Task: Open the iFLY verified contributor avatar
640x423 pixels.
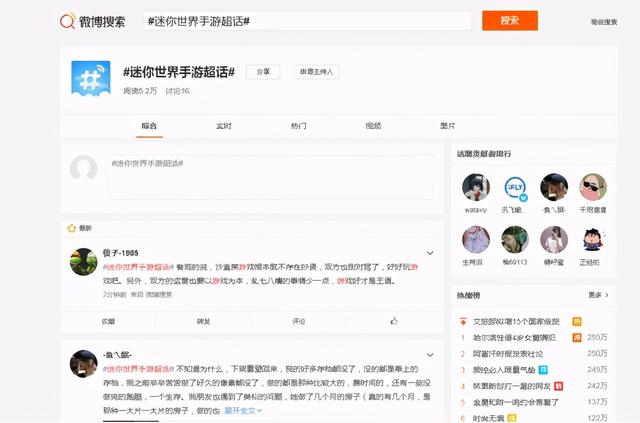Action: pos(515,187)
